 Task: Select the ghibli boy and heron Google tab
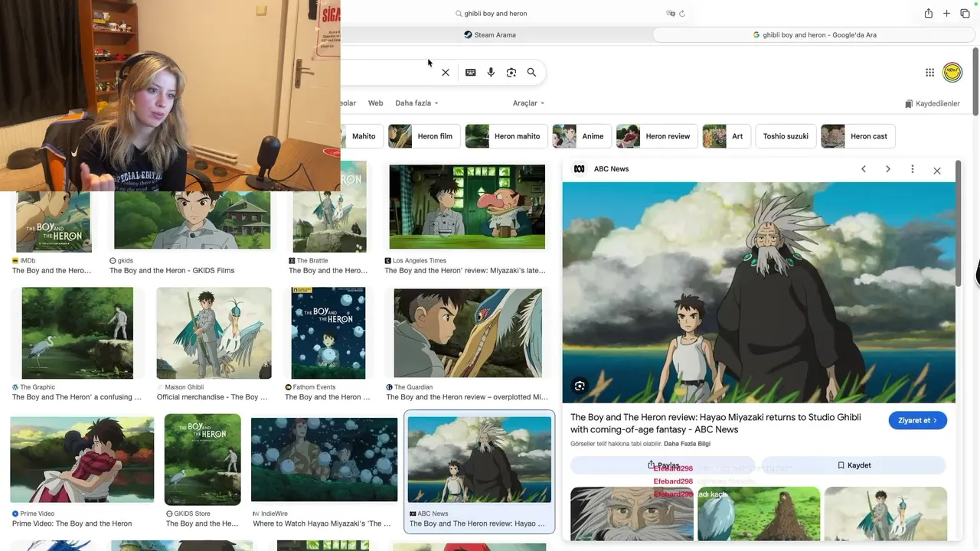click(815, 34)
